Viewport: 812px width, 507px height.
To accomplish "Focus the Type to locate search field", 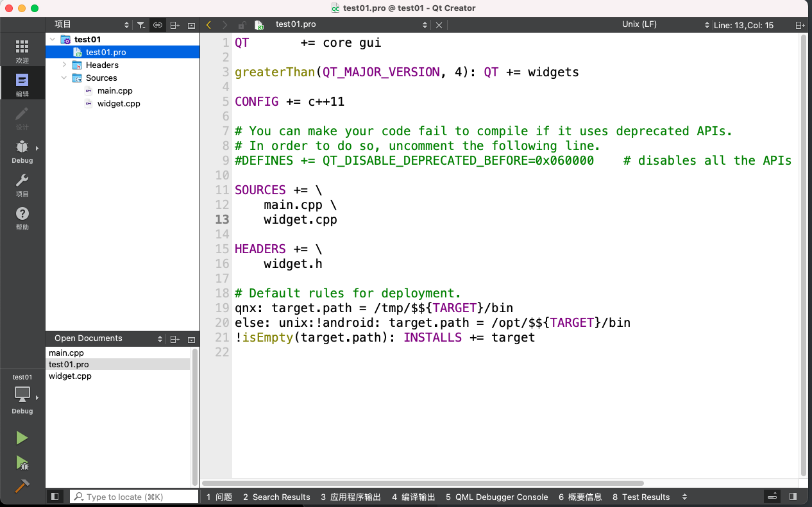I will click(x=134, y=497).
